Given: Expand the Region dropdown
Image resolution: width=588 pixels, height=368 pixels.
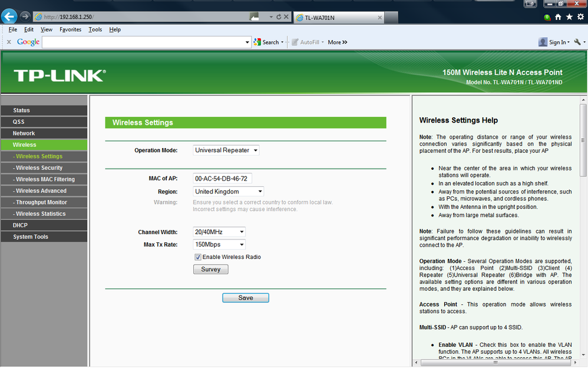Looking at the screenshot, I should (x=228, y=192).
